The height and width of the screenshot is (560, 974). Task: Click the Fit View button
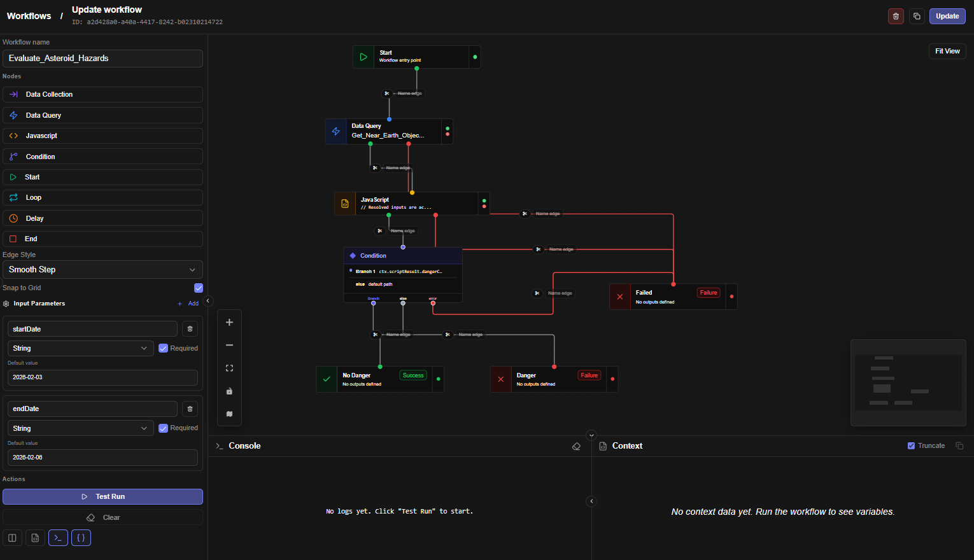point(947,52)
